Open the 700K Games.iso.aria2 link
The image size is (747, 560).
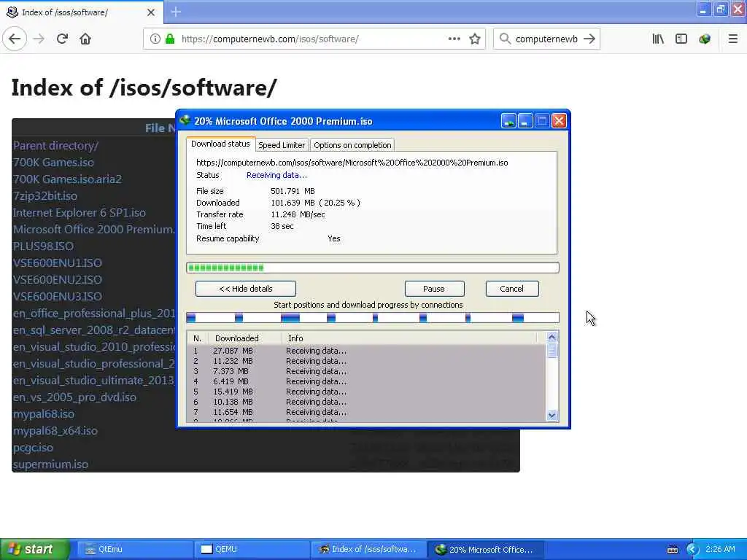(67, 179)
